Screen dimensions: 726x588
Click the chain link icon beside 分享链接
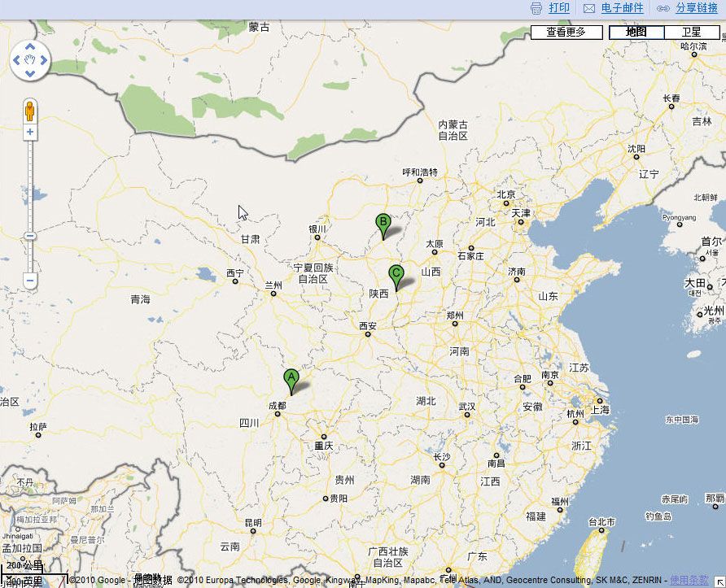pos(663,8)
